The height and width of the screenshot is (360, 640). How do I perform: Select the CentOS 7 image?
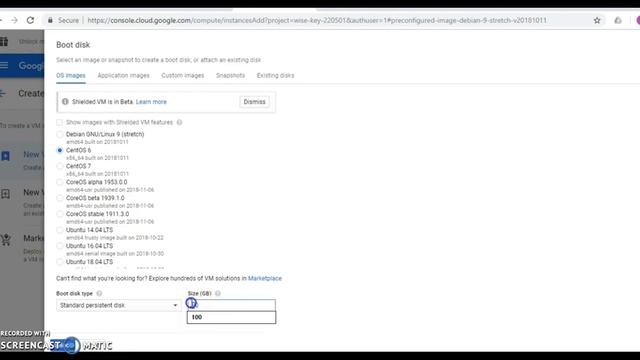click(x=60, y=166)
